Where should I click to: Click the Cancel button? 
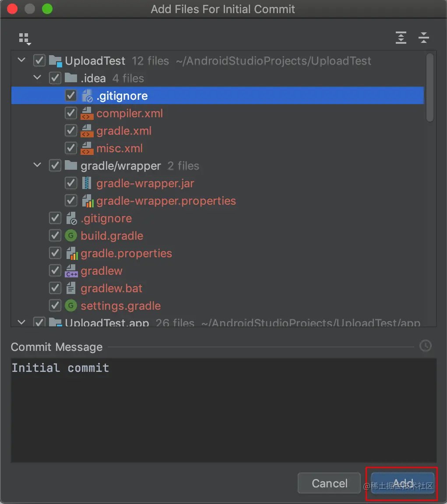coord(329,483)
